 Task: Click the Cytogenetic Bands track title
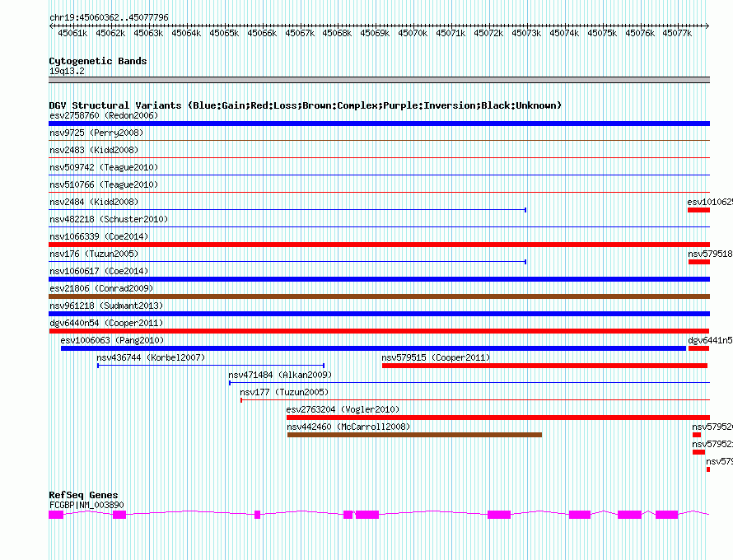pos(97,61)
